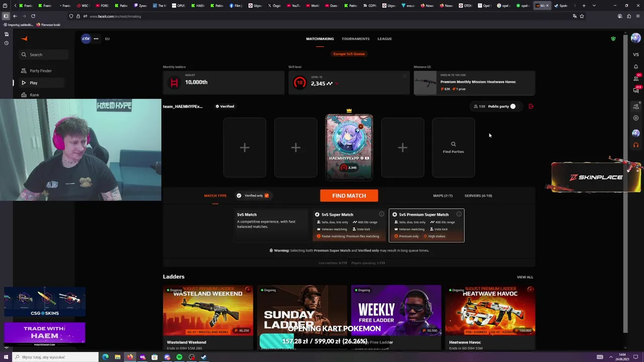Open the Pierwsze kroki bookmark

pos(49,25)
